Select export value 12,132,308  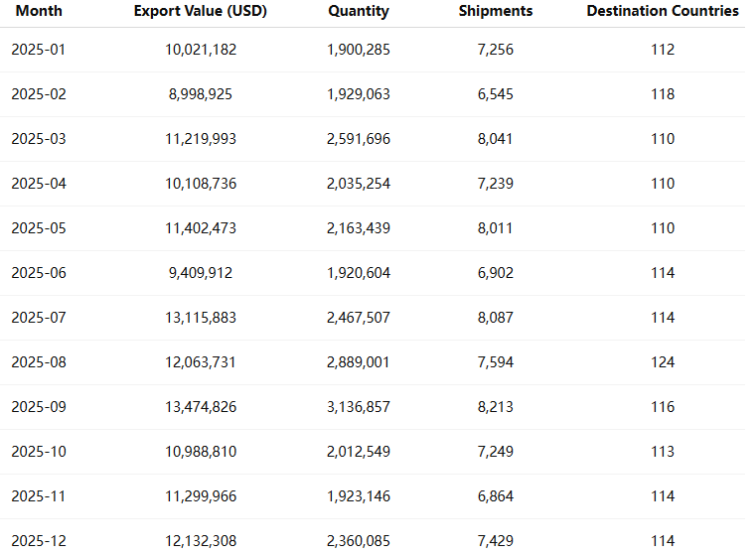point(201,541)
